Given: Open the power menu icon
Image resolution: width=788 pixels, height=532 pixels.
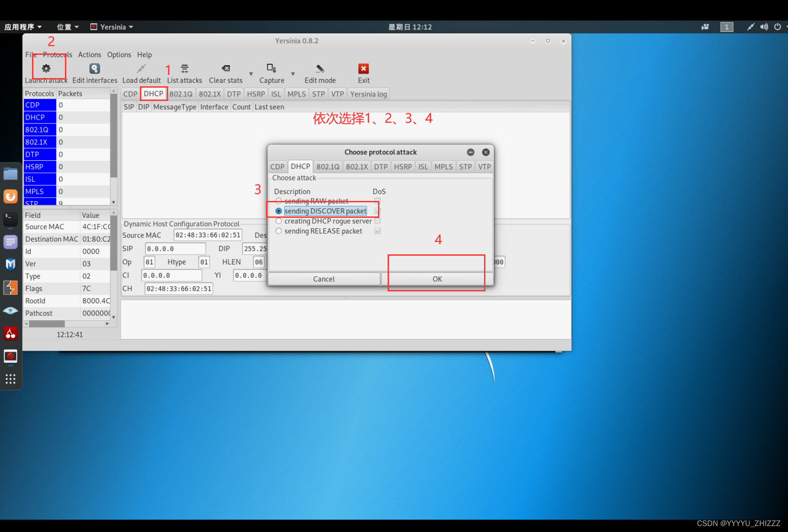Looking at the screenshot, I should (x=777, y=27).
